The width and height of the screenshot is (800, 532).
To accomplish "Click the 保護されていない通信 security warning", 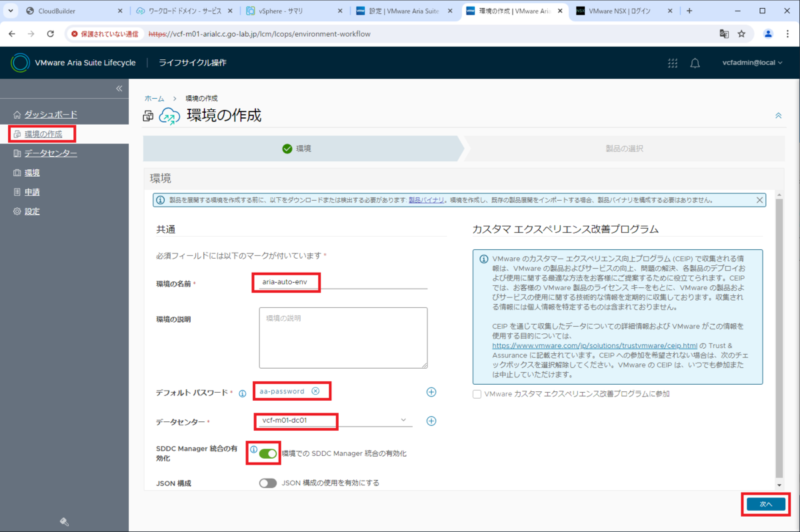I will point(105,33).
